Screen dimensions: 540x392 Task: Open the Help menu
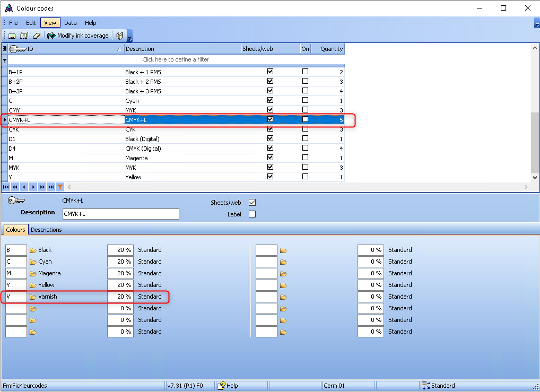pyautogui.click(x=91, y=23)
